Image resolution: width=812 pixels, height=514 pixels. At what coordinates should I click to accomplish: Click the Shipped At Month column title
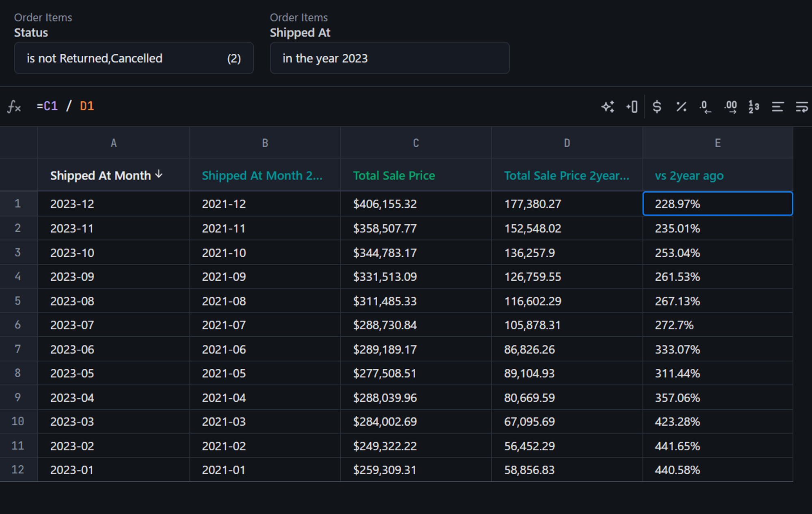click(x=100, y=176)
